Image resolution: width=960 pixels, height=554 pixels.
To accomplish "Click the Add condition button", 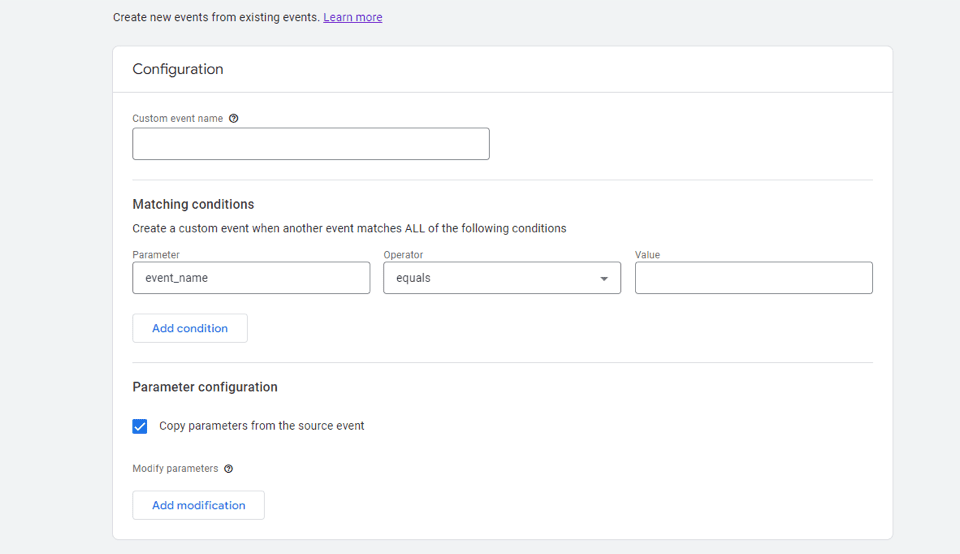I will (x=190, y=328).
